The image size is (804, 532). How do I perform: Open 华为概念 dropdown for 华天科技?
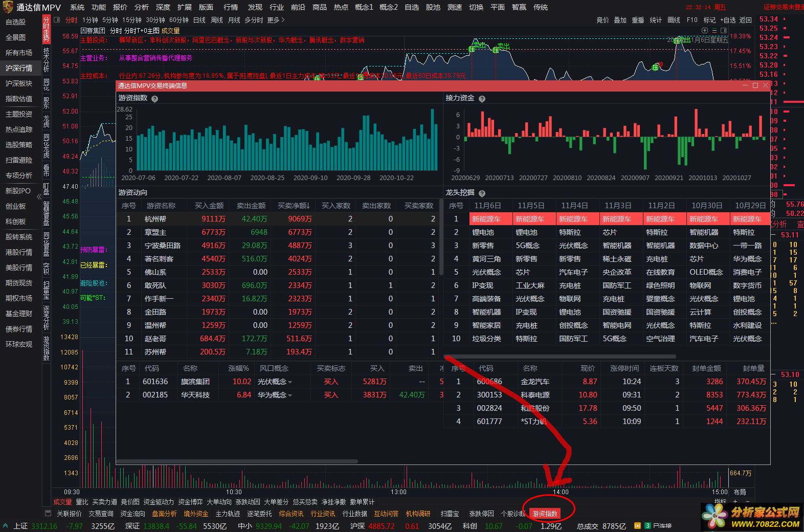tap(290, 395)
